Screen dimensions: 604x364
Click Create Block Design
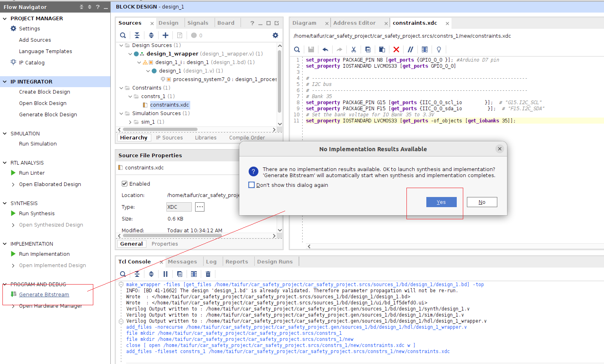45,92
